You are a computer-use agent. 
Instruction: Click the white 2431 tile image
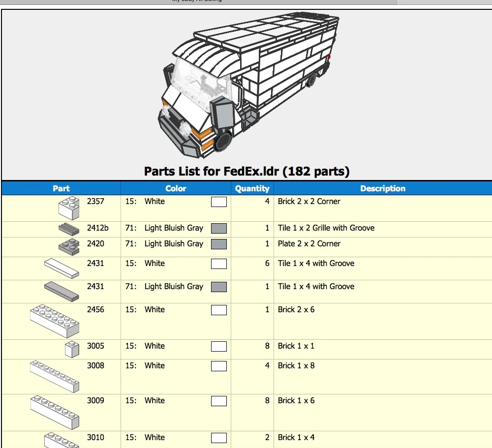(x=61, y=269)
